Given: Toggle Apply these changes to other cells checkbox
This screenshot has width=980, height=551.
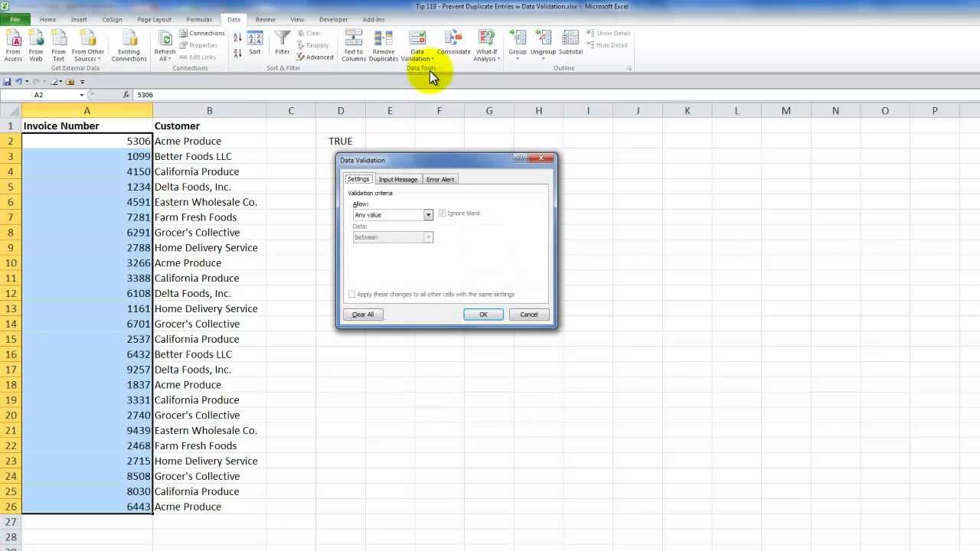Looking at the screenshot, I should pos(352,294).
